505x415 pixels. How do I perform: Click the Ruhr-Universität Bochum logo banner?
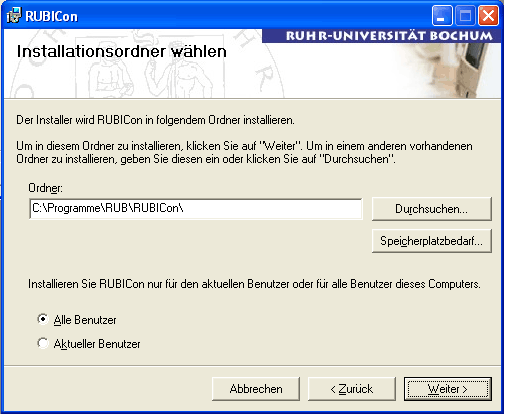[382, 36]
